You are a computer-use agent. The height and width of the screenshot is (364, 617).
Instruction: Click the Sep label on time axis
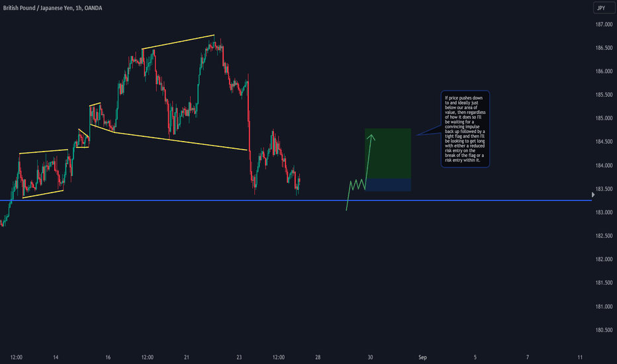(422, 357)
